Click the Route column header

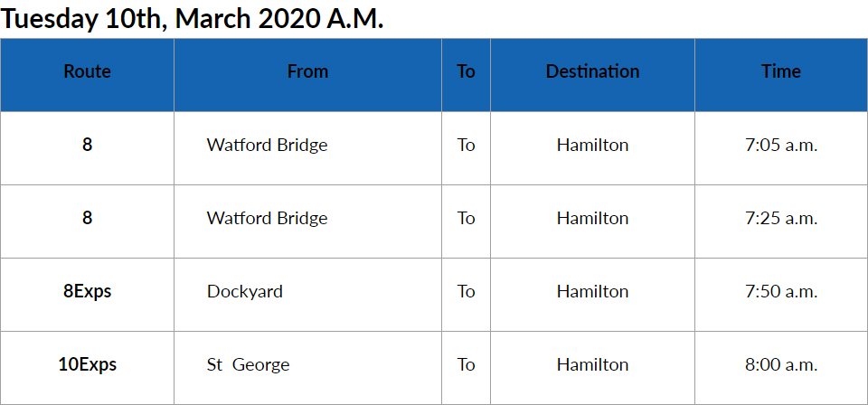click(x=87, y=71)
